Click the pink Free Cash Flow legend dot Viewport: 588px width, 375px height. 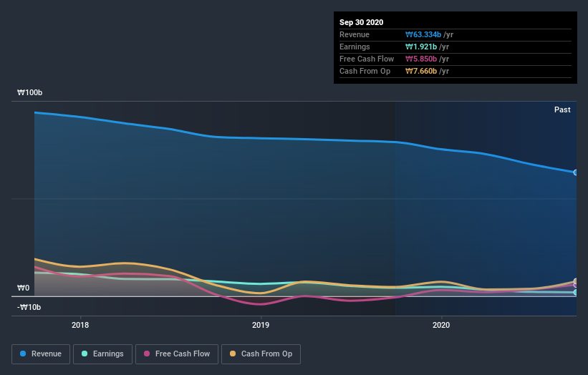pyautogui.click(x=147, y=354)
